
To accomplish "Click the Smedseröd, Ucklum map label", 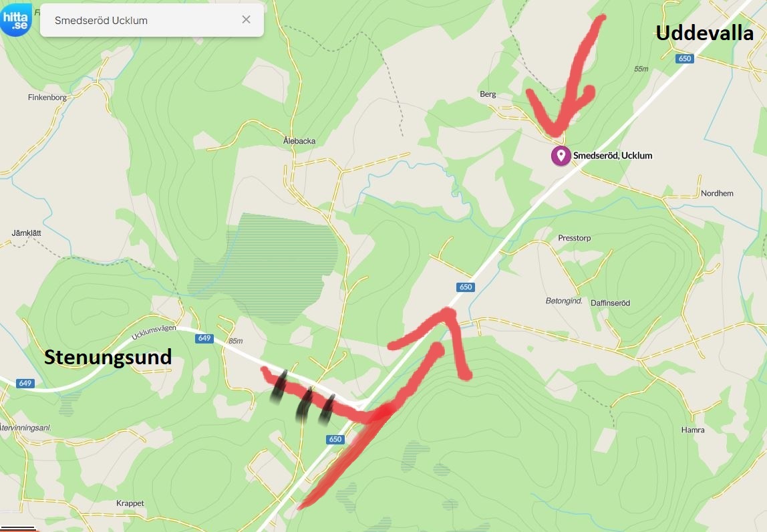I will point(613,156).
